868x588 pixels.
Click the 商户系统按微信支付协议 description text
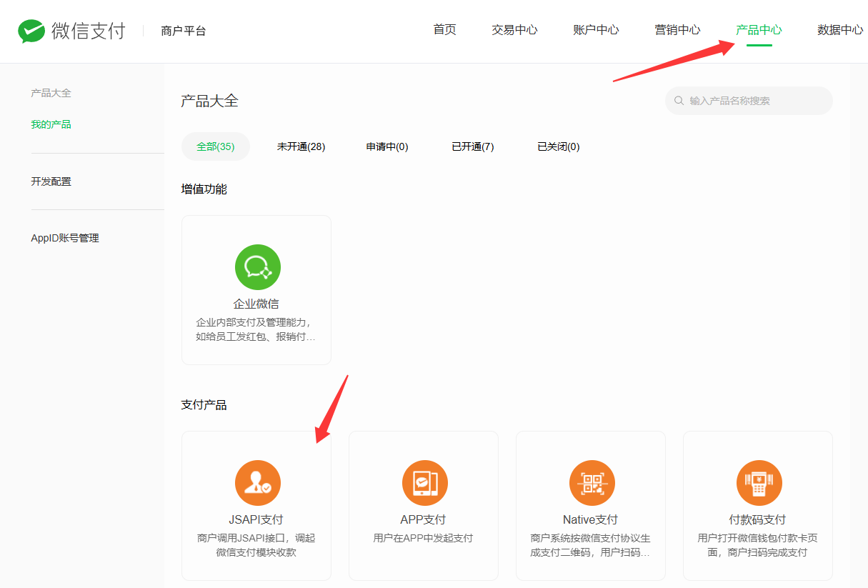point(590,545)
